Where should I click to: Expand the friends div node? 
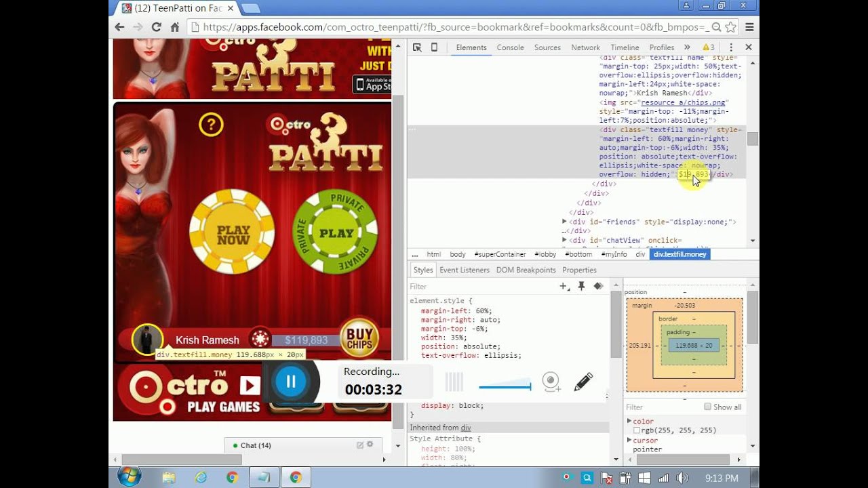(x=564, y=222)
